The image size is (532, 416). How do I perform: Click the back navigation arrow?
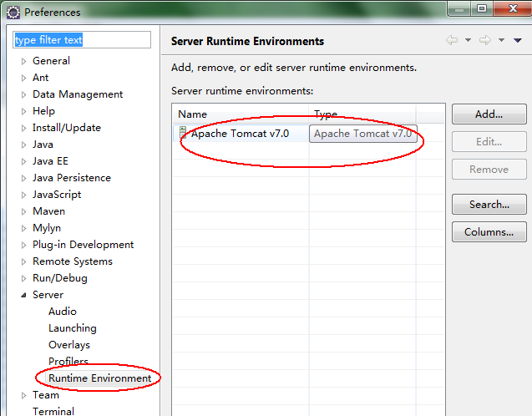452,40
